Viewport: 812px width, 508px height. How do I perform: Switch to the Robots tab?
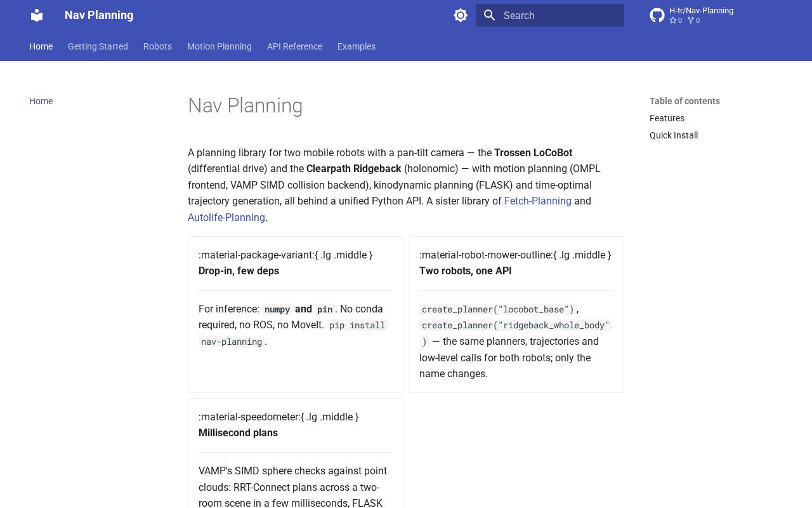(157, 46)
